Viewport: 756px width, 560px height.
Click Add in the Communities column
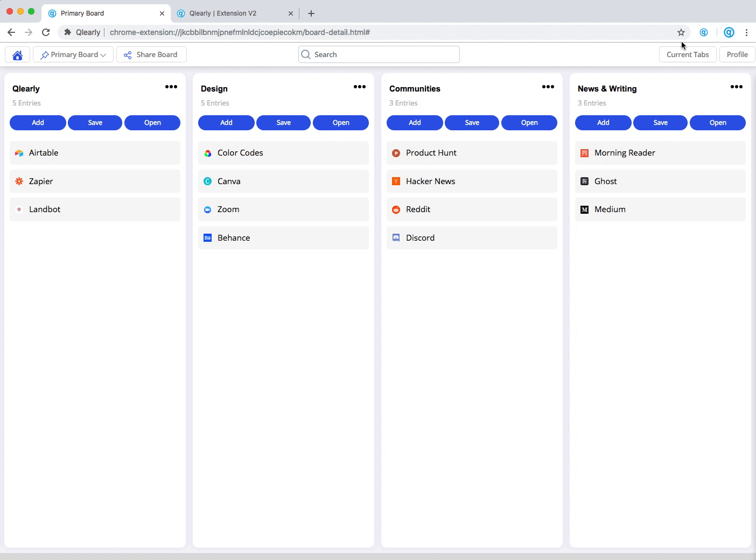click(415, 123)
